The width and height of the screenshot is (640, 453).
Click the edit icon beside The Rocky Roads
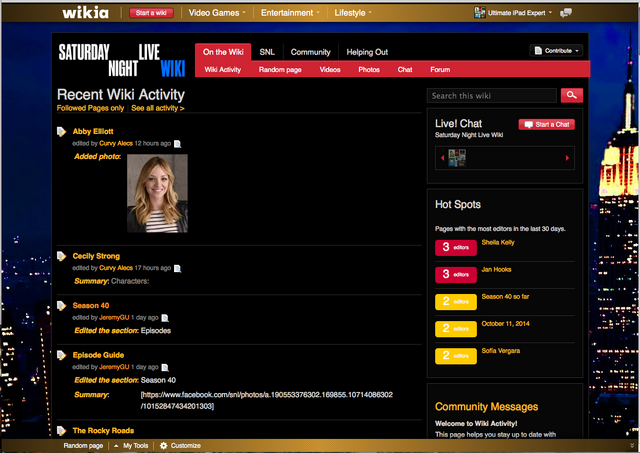click(61, 431)
